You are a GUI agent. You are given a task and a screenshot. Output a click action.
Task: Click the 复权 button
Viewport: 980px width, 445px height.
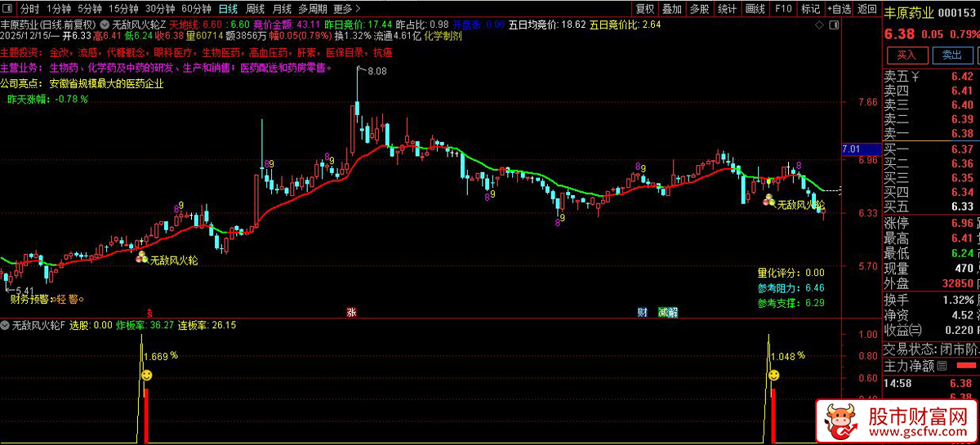[x=645, y=9]
